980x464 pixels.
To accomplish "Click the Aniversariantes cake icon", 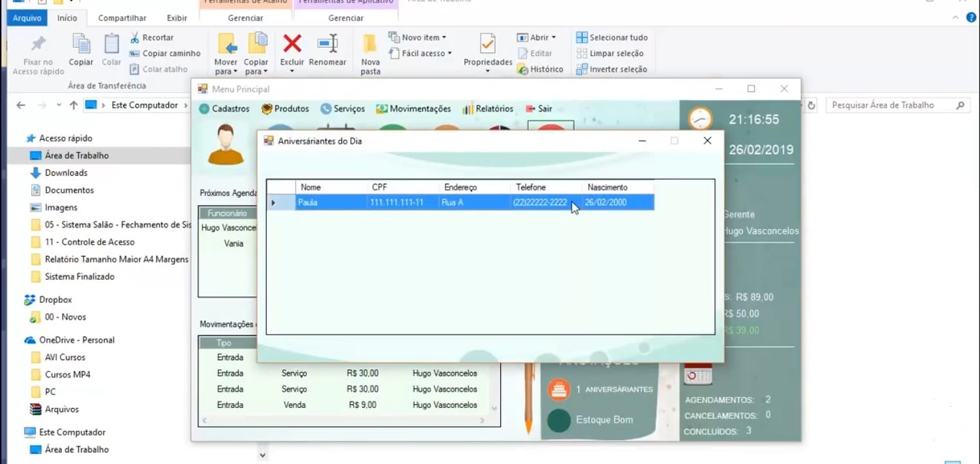I will point(559,389).
